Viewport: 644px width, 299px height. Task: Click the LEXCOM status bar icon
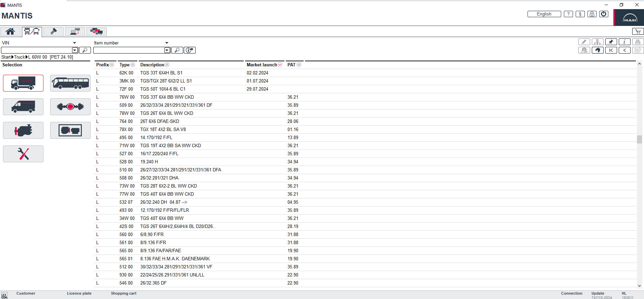click(x=4, y=296)
